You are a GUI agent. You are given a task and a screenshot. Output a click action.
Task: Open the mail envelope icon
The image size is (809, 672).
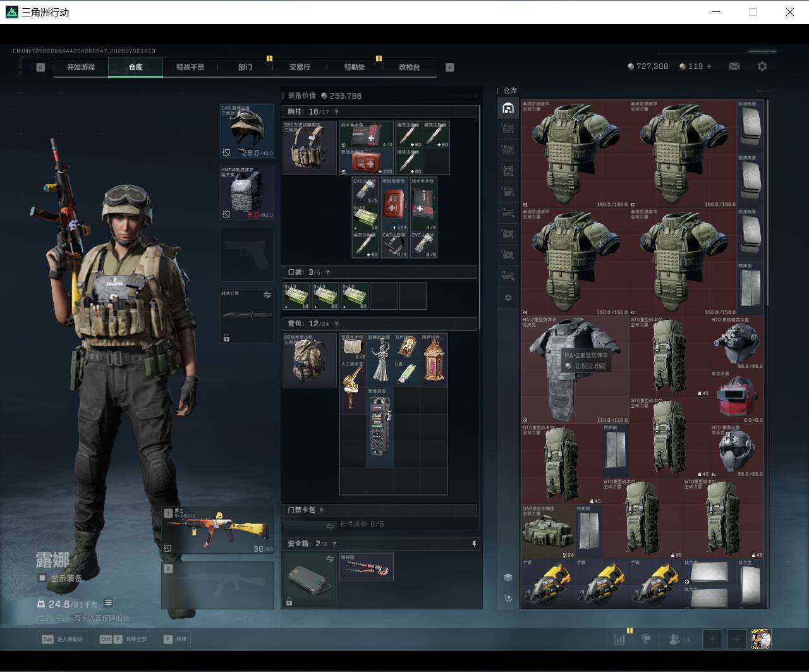pyautogui.click(x=734, y=66)
